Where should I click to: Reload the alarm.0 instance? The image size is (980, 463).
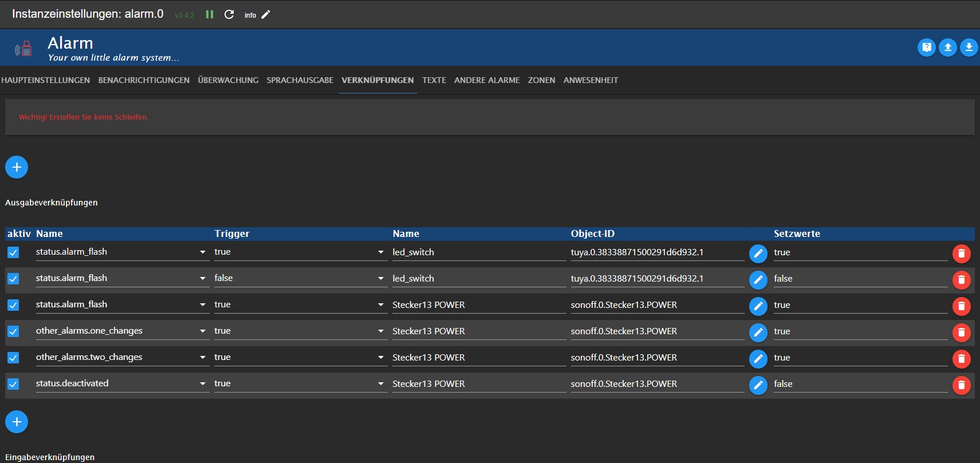(x=229, y=14)
